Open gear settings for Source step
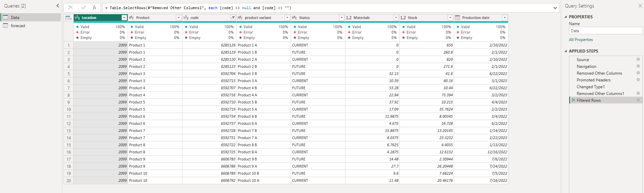The width and height of the screenshot is (644, 193). coord(638,59)
